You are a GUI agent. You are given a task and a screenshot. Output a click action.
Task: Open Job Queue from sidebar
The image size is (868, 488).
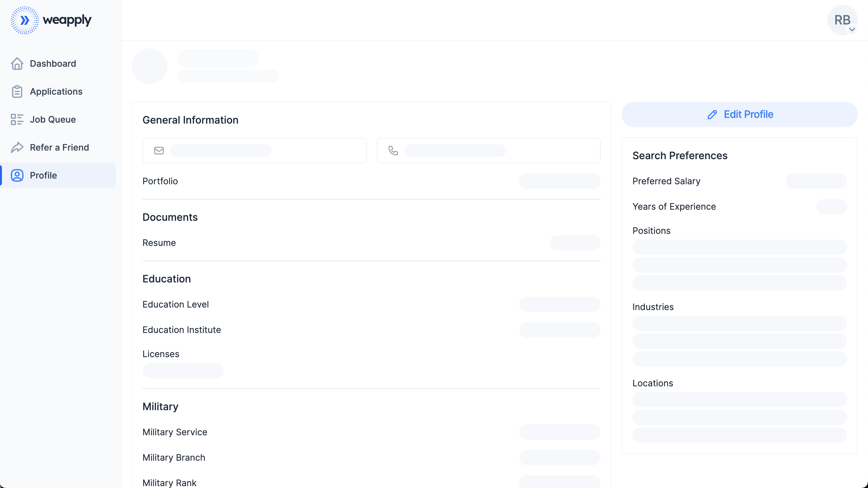(52, 119)
